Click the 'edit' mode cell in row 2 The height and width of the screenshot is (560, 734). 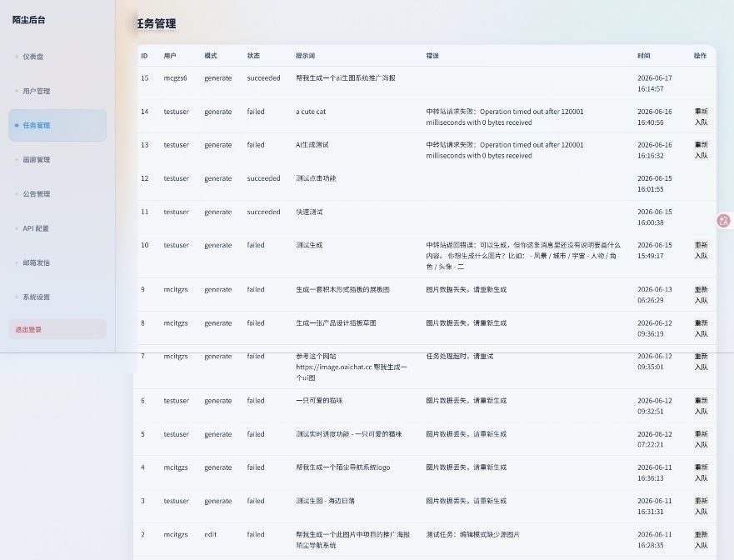point(210,534)
